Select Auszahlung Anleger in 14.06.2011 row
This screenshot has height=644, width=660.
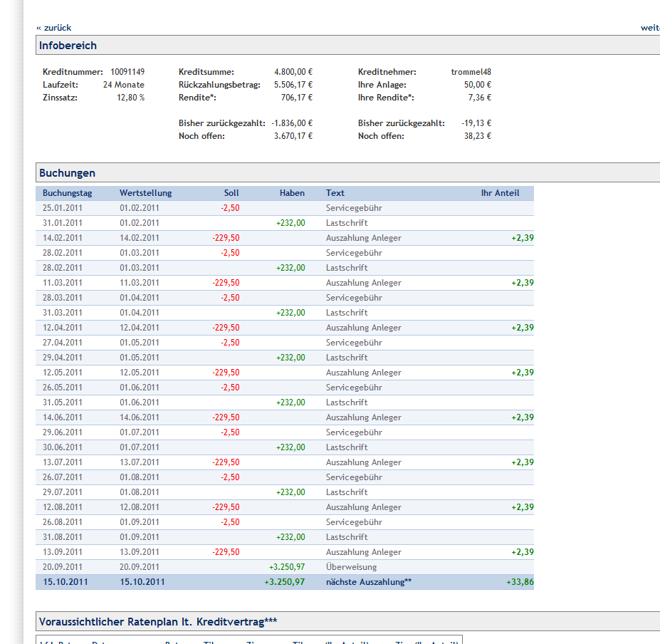[x=364, y=417]
